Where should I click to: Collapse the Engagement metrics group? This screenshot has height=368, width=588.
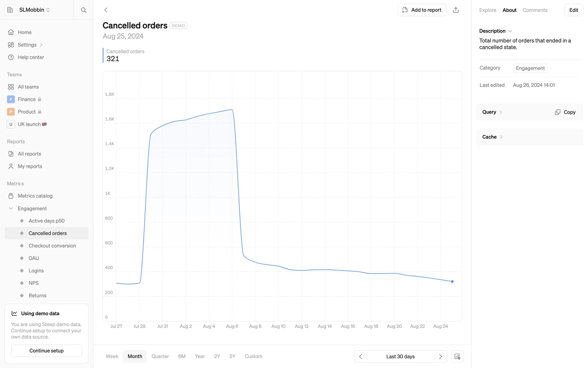(x=11, y=209)
